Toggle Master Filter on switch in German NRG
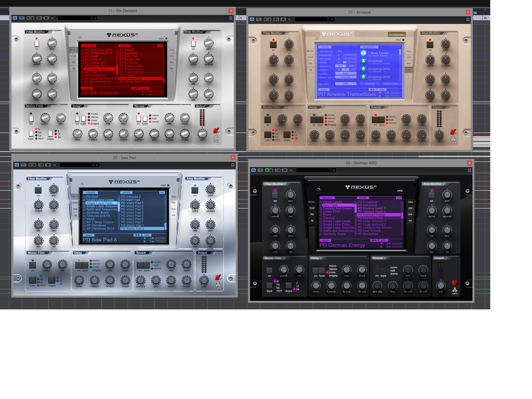The height and width of the screenshot is (399, 532). (x=269, y=271)
